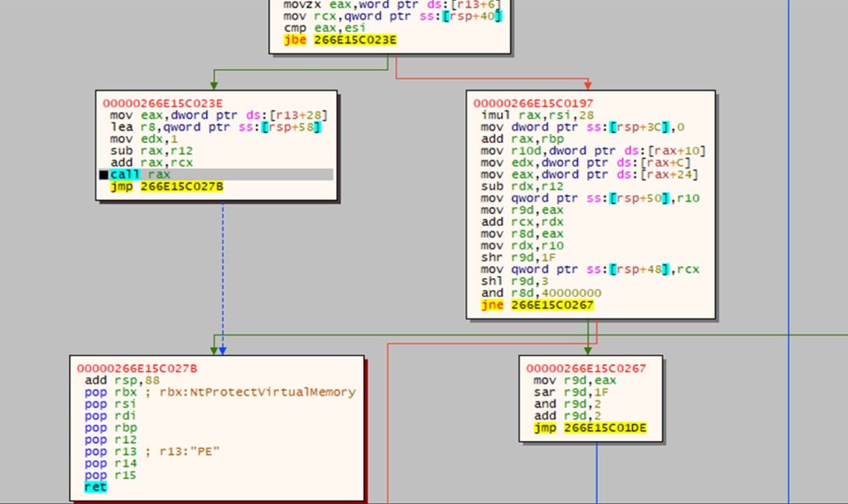The height and width of the screenshot is (504, 848).
Task: Select the highlighted call rax instruction
Action: coord(140,175)
